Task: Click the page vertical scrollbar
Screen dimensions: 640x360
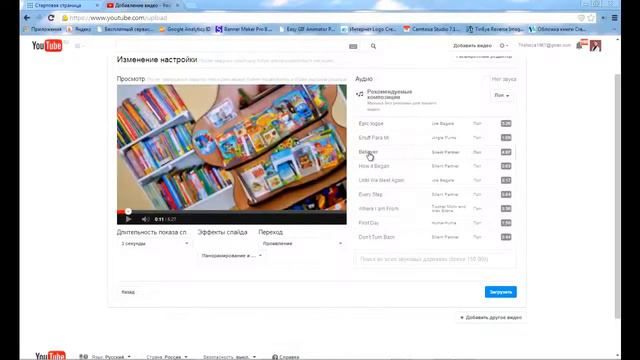Action: tap(617, 196)
